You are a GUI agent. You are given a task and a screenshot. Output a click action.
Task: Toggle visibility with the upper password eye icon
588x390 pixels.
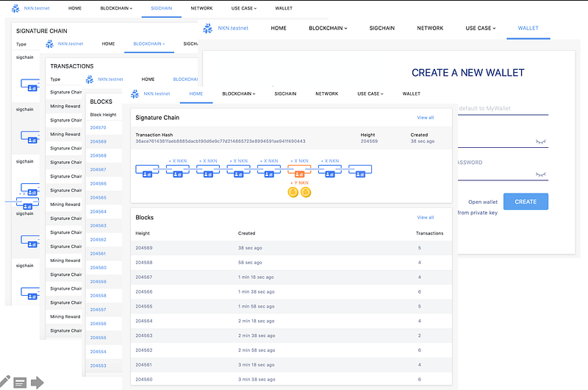(x=542, y=141)
